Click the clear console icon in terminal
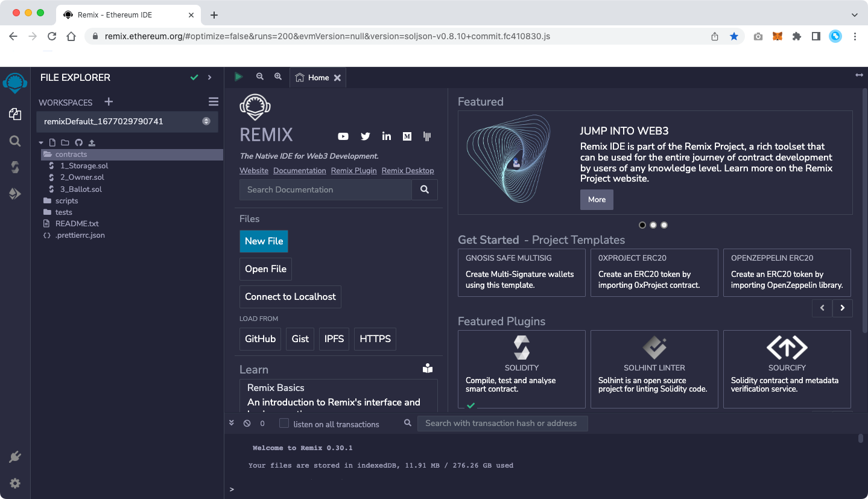The height and width of the screenshot is (499, 868). [x=247, y=424]
